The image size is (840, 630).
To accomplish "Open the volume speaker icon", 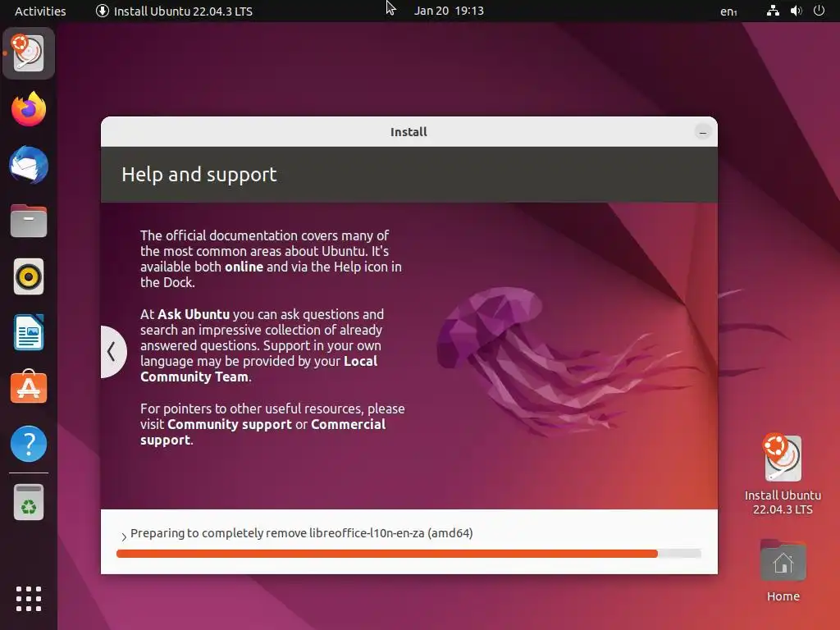I will [796, 11].
